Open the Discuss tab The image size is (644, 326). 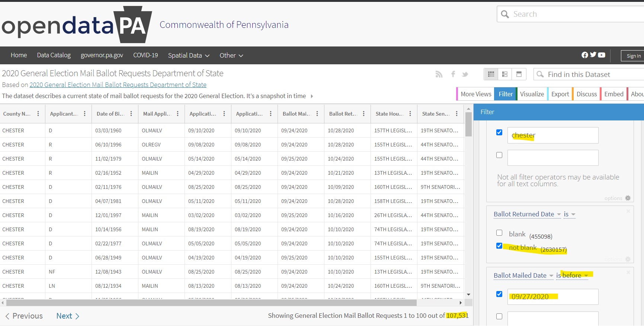click(587, 94)
